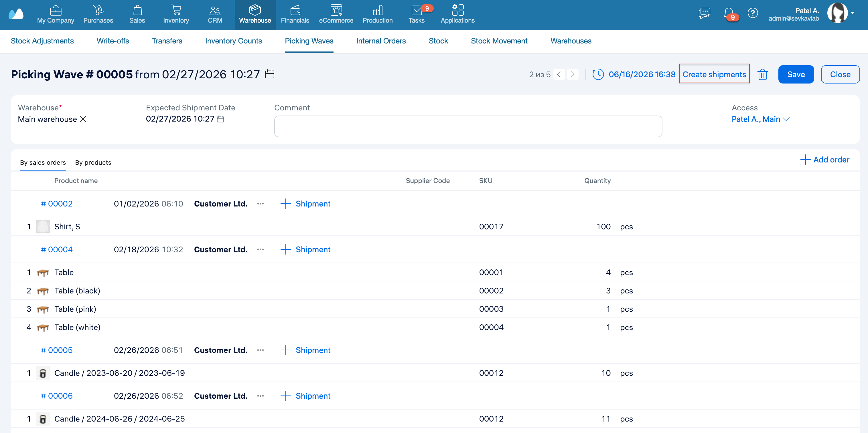Click Add order
The width and height of the screenshot is (868, 433).
825,160
